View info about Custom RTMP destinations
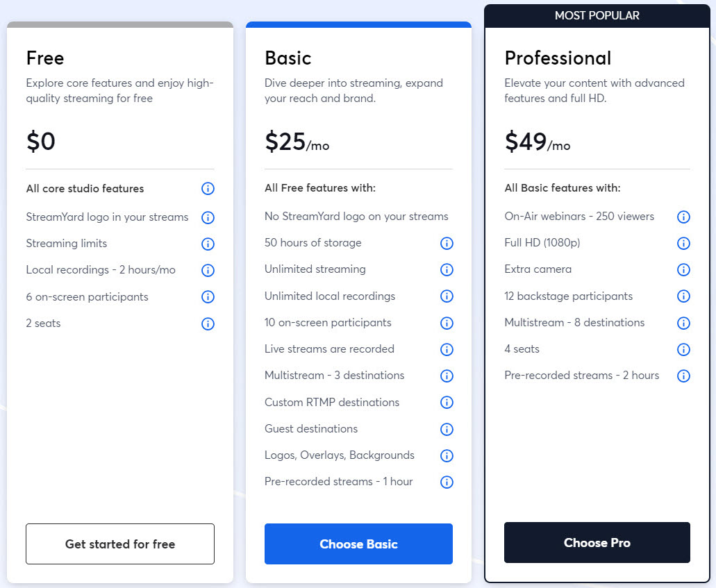The height and width of the screenshot is (588, 716). point(447,402)
